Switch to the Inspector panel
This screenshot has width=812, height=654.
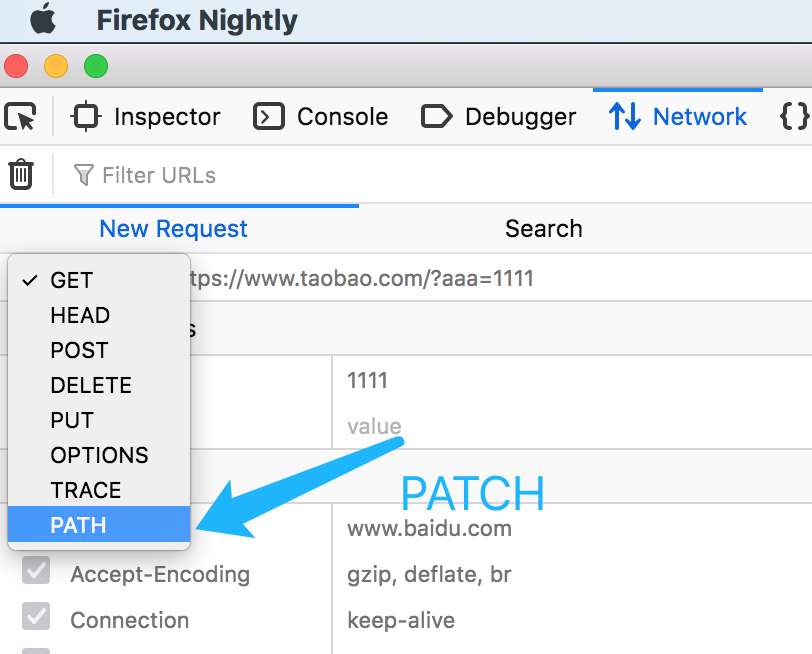[x=146, y=117]
